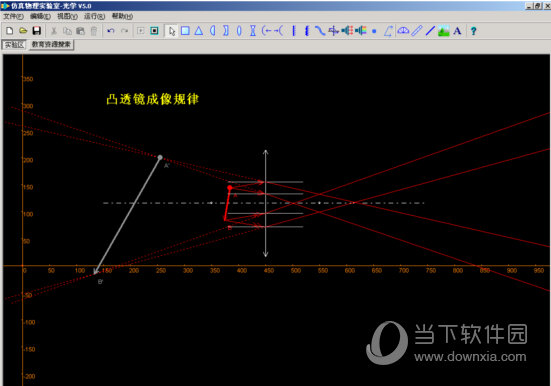
Task: Switch to the 实验区 tab
Action: click(x=14, y=45)
